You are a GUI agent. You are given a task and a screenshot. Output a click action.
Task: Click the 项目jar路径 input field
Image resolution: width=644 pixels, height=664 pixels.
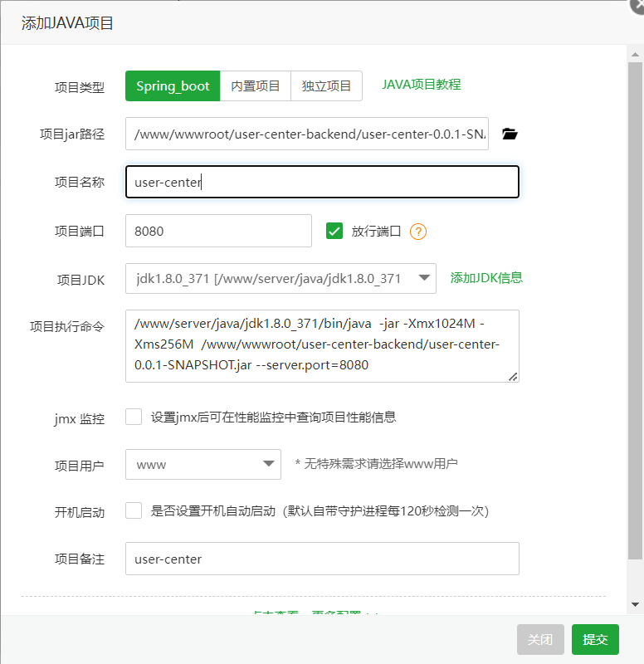[307, 134]
